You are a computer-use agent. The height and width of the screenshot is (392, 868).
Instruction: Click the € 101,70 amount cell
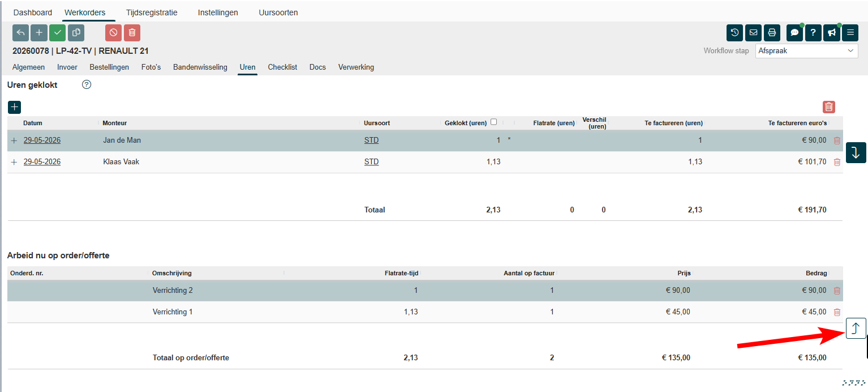click(814, 162)
